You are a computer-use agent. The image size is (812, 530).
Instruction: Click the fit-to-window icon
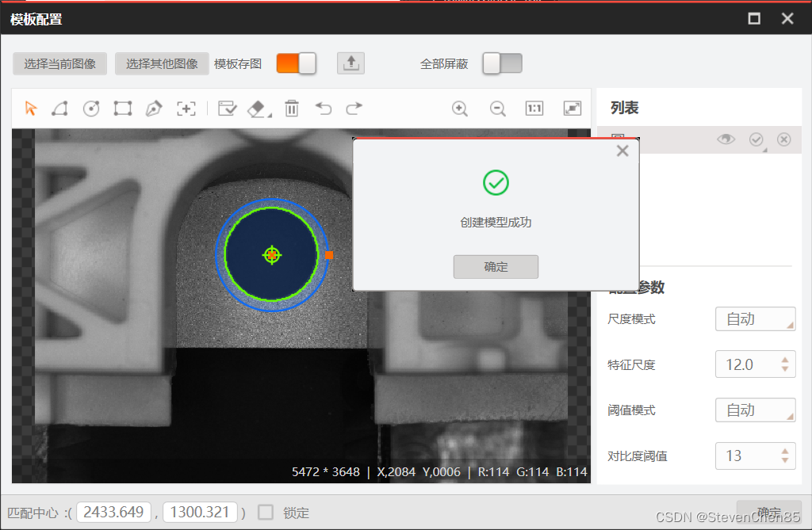click(572, 109)
